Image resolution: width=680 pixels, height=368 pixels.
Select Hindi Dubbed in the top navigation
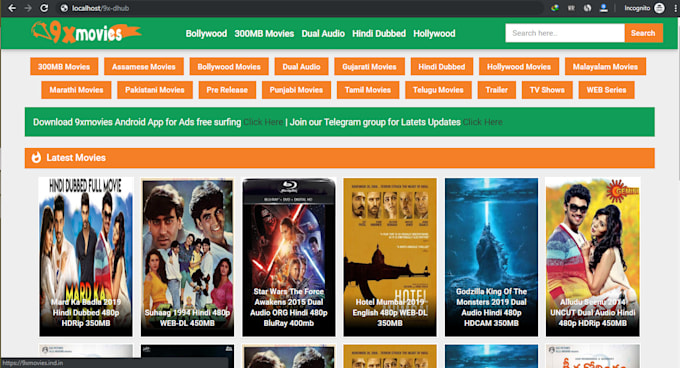[379, 33]
